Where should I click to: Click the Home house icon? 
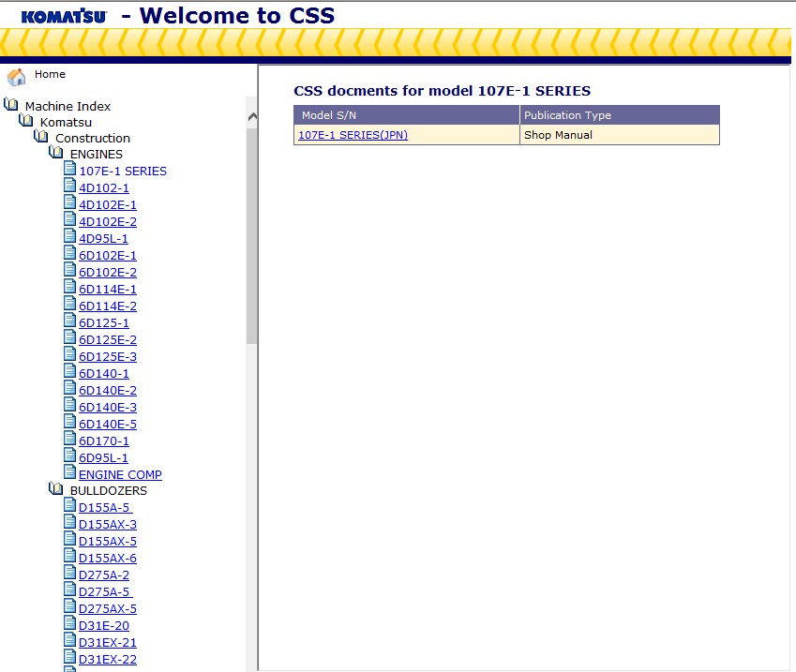pyautogui.click(x=16, y=77)
